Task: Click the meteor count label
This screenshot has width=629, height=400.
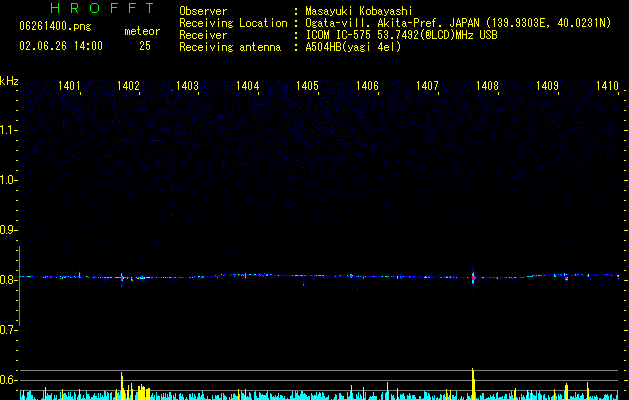Action: coord(142,31)
